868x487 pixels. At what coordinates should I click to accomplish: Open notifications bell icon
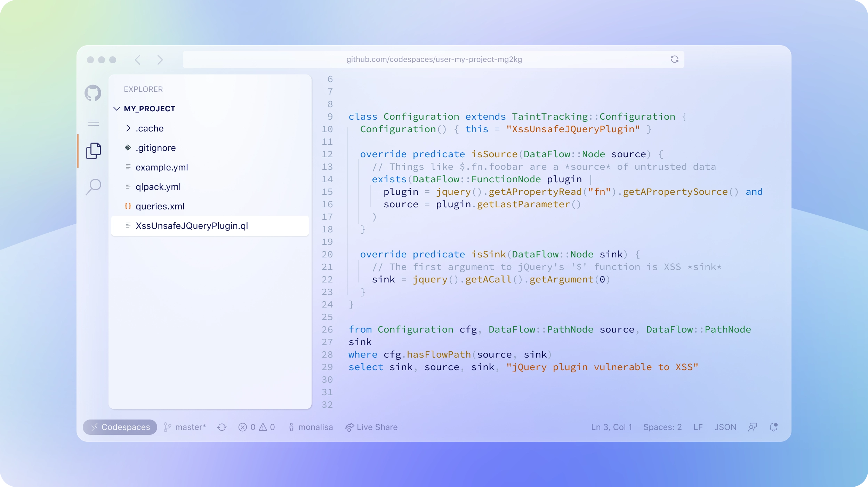pyautogui.click(x=773, y=427)
